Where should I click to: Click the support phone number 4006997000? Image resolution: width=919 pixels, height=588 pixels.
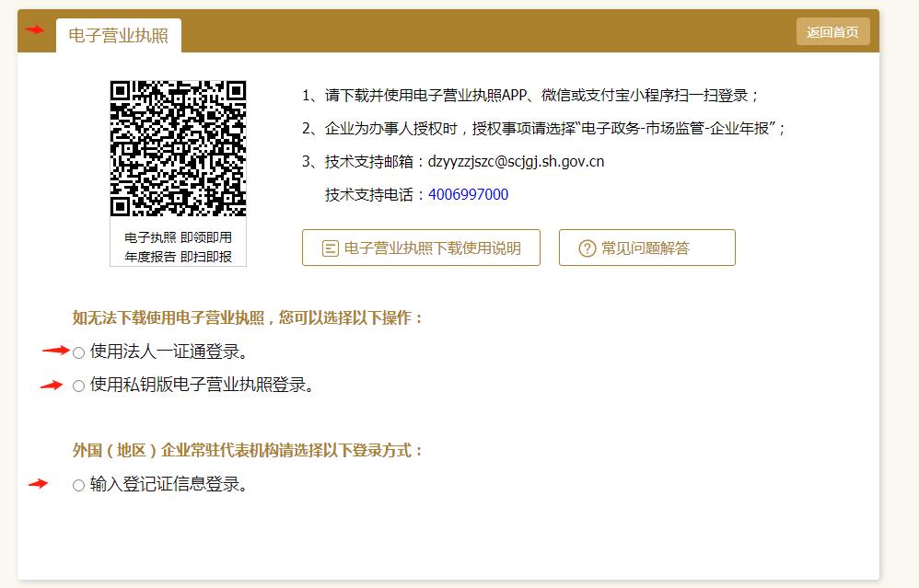468,194
